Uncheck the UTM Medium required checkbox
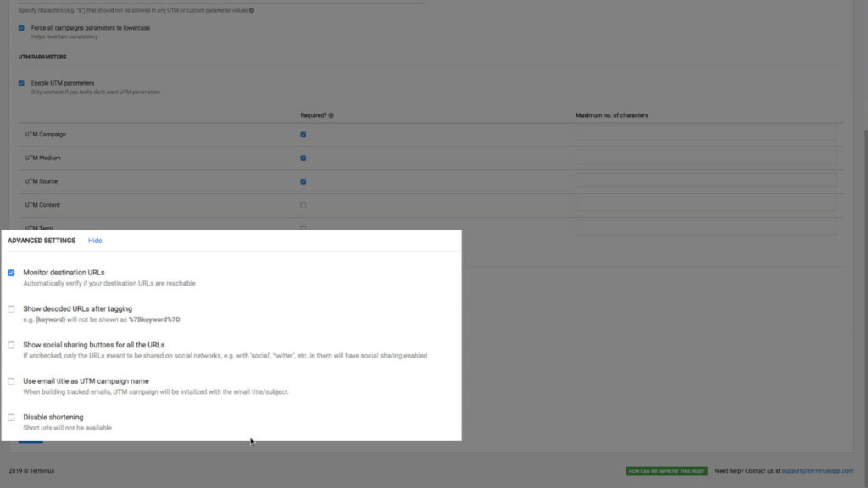The image size is (868, 488). (303, 158)
